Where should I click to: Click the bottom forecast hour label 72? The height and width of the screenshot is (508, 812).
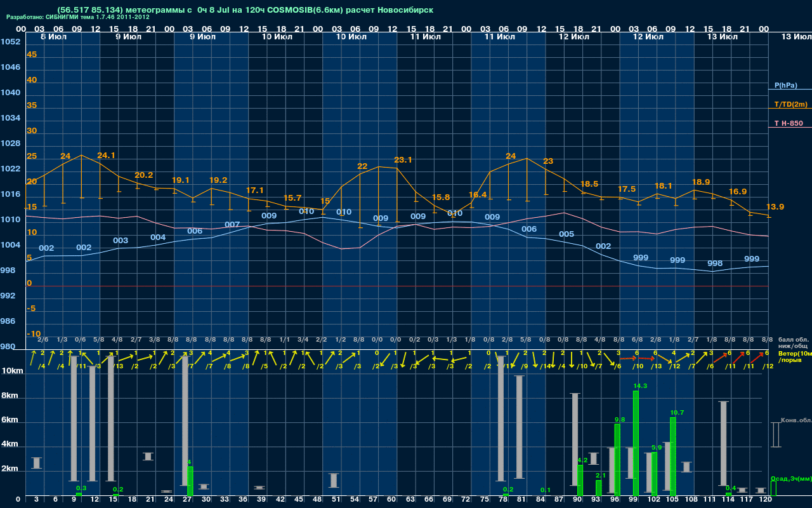click(x=466, y=500)
